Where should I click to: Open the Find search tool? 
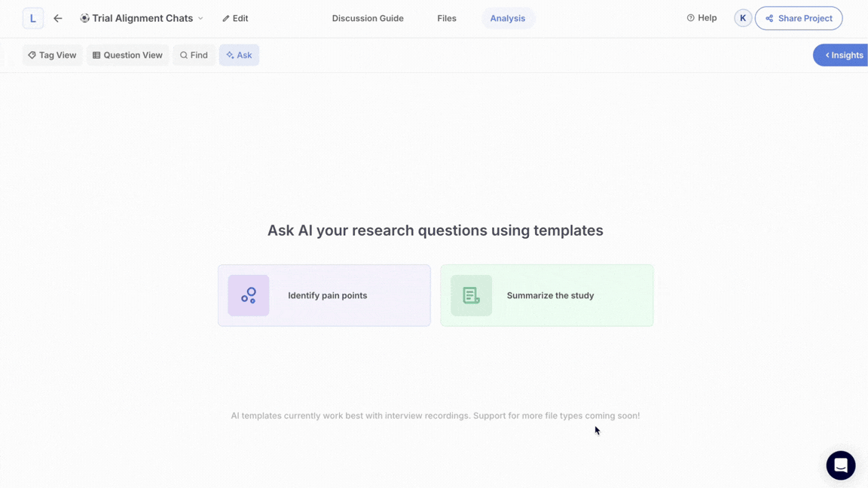[194, 55]
